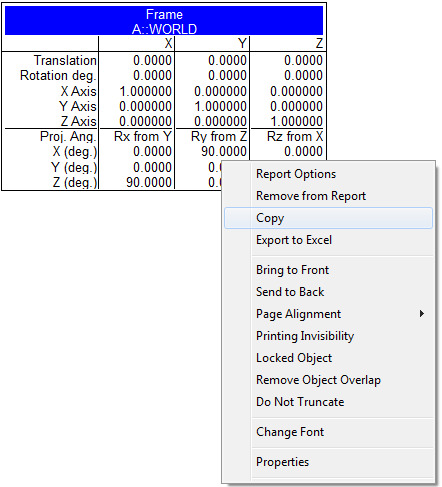Choose Copy in the context menu
This screenshot has width=442, height=487.
click(x=328, y=218)
